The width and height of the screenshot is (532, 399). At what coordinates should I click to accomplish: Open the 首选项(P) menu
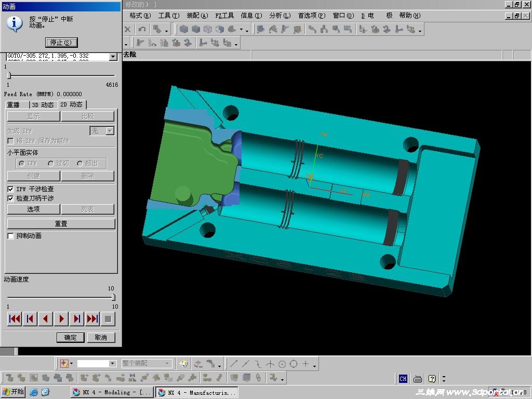tap(312, 16)
